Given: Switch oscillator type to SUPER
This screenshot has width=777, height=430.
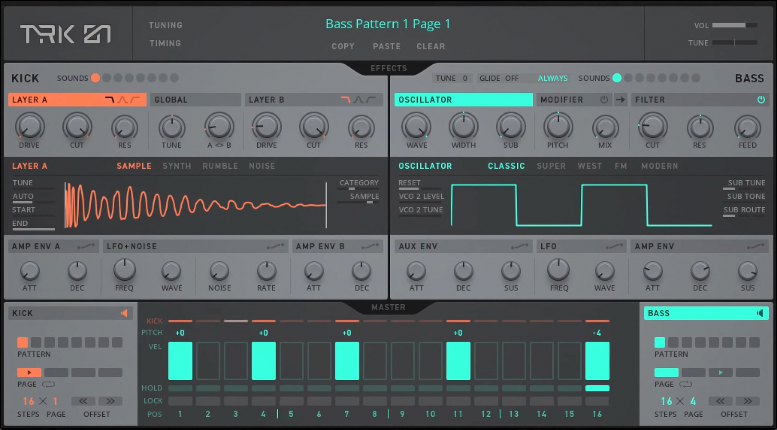Looking at the screenshot, I should pos(551,166).
